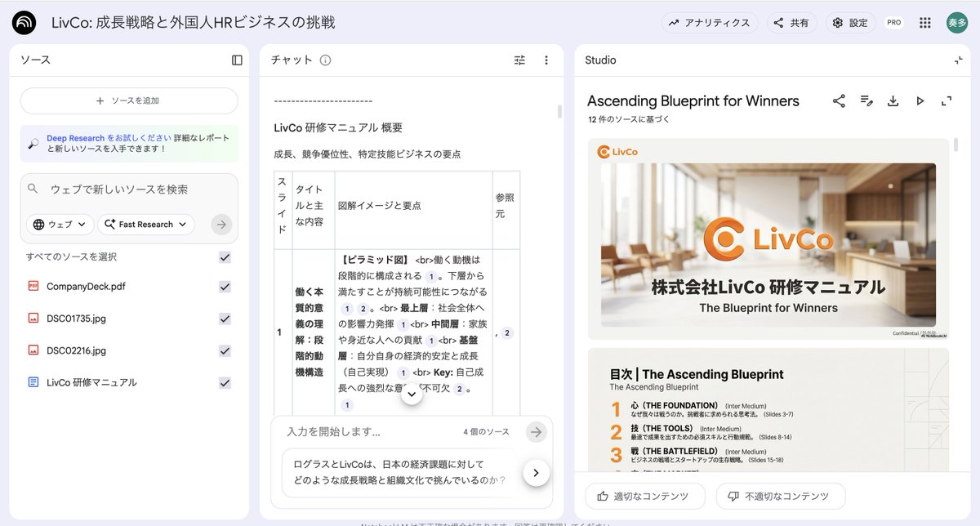The width and height of the screenshot is (980, 526).
Task: Uncheck the DSC01735.jpg source
Action: click(x=224, y=318)
